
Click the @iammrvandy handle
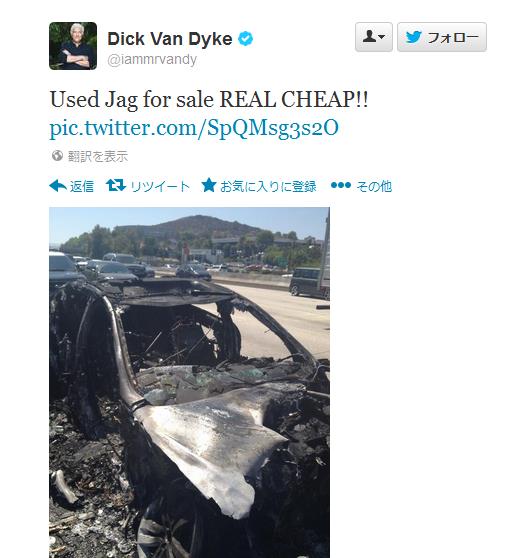tap(152, 59)
